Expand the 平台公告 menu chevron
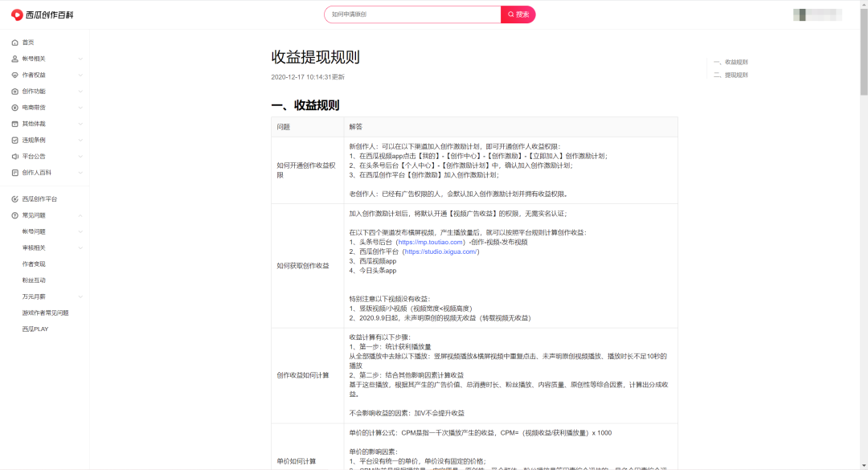Viewport: 868px width, 470px height. [x=80, y=157]
